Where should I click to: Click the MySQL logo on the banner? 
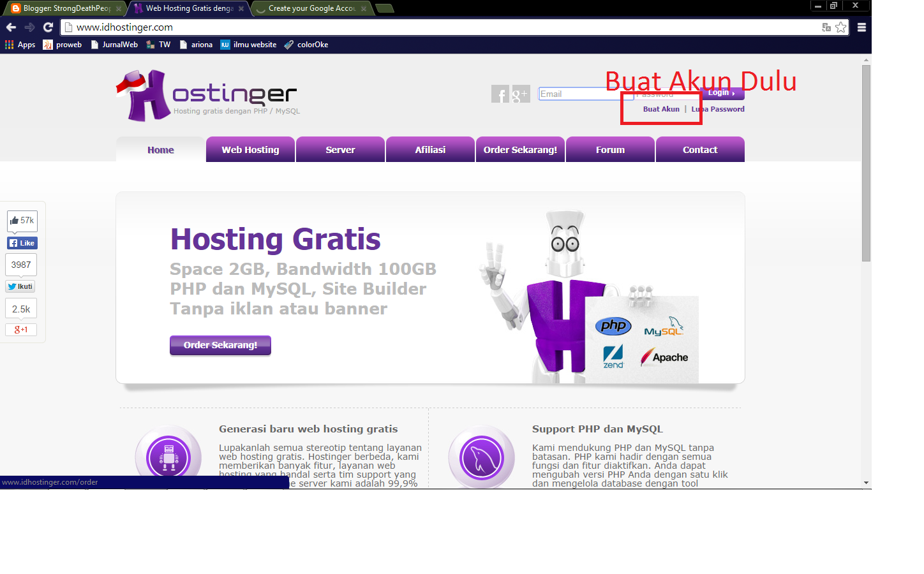coord(664,327)
